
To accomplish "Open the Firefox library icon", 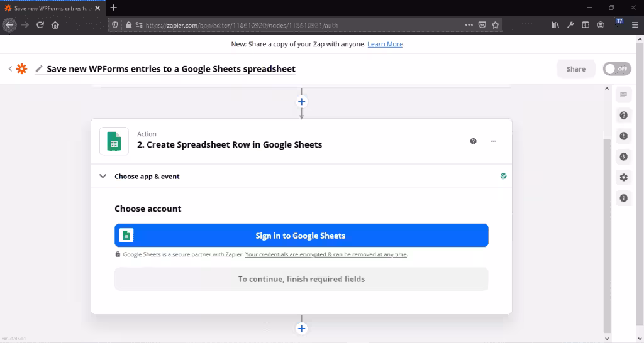I will click(x=555, y=25).
